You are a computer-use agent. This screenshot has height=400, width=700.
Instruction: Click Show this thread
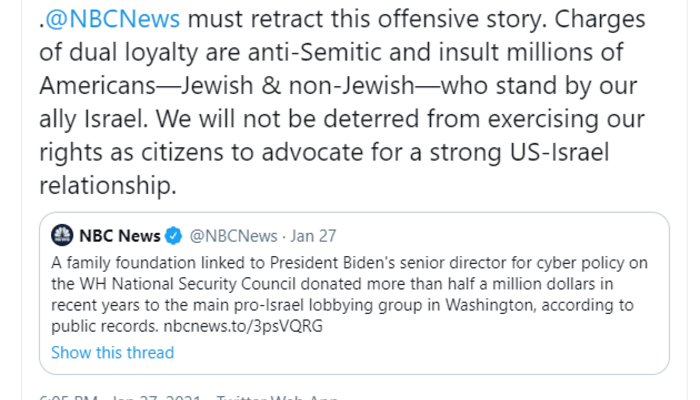click(112, 352)
